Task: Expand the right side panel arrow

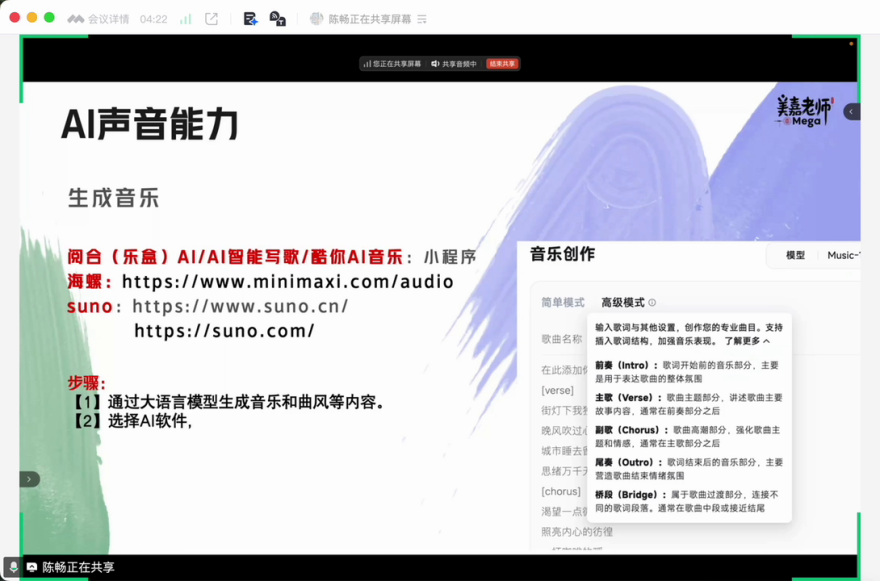Action: click(851, 112)
